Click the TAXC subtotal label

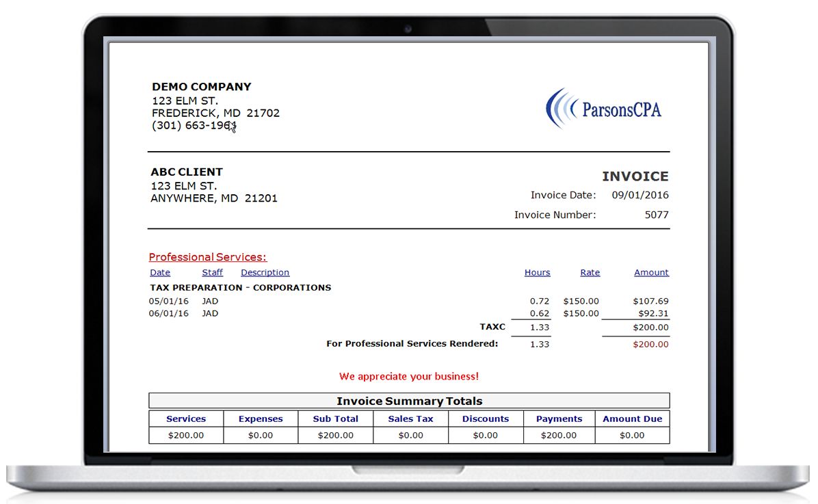coord(492,327)
